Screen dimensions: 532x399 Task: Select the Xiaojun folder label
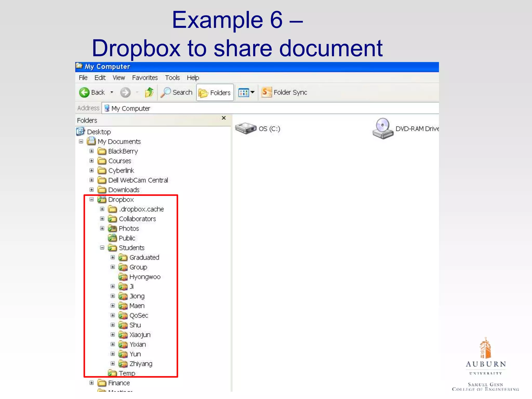(x=140, y=335)
